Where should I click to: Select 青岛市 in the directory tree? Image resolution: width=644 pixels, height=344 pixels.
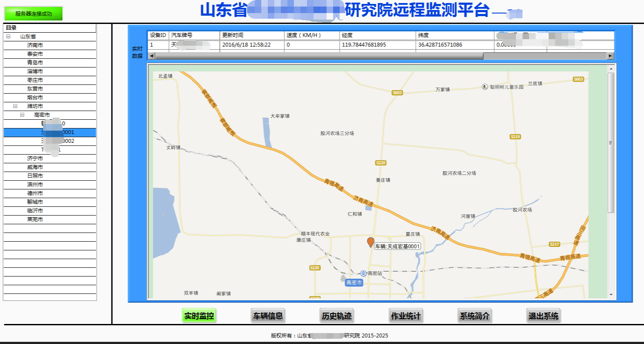[x=50, y=63]
